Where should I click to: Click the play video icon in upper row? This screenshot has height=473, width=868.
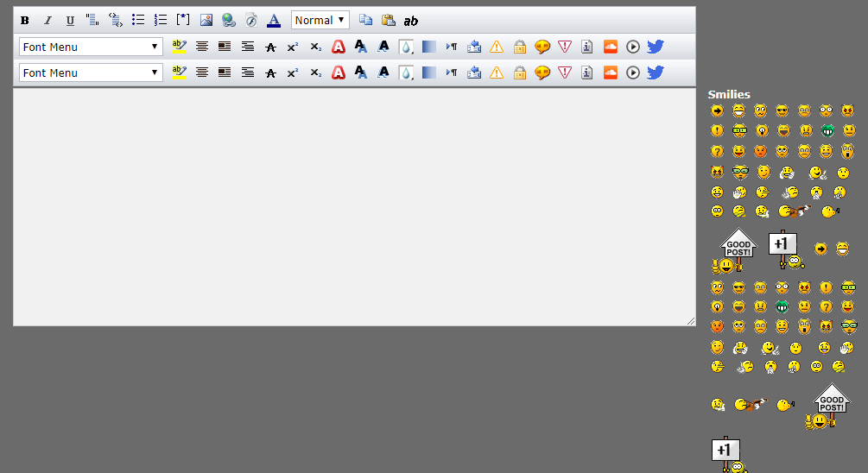pyautogui.click(x=633, y=47)
